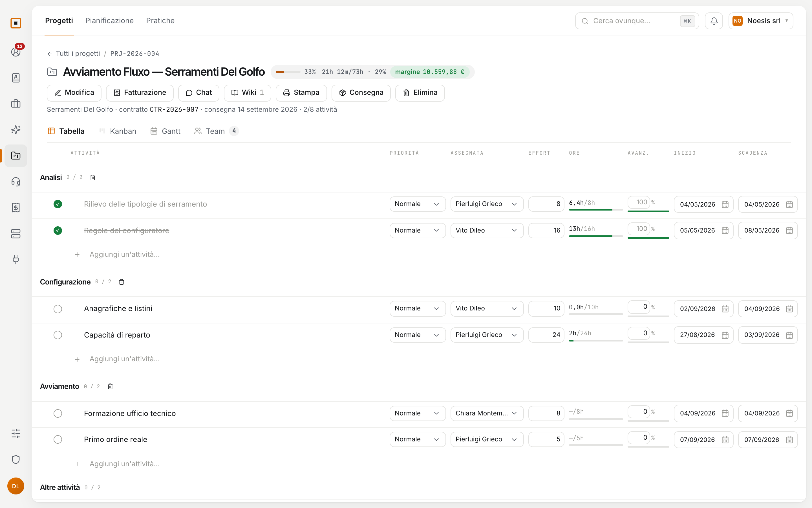Click the DL user avatar
Screen dimensions: 812x508
pos(16,486)
